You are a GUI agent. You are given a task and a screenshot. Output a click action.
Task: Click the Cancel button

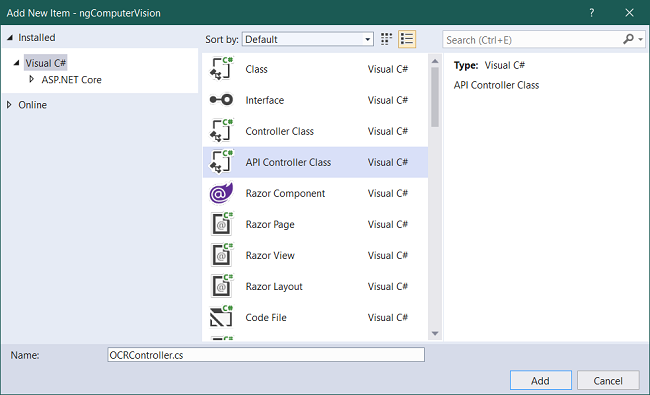[608, 380]
